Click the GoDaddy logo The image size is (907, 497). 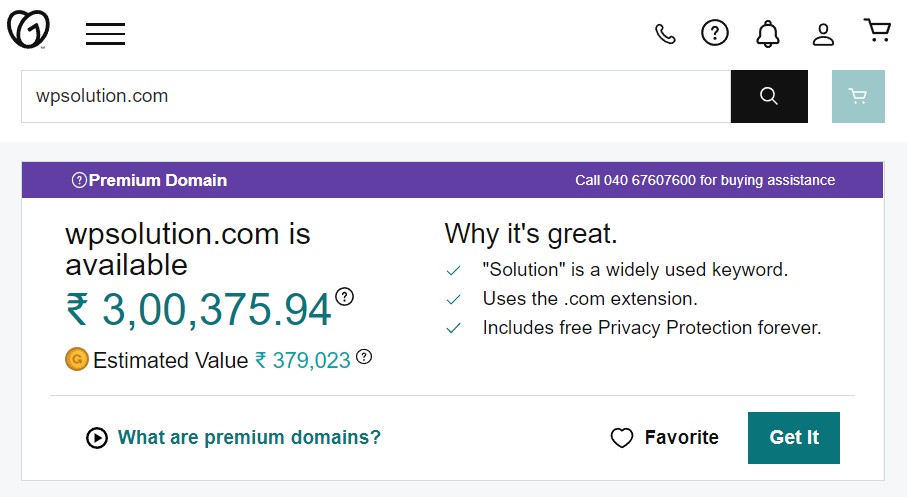click(x=28, y=30)
